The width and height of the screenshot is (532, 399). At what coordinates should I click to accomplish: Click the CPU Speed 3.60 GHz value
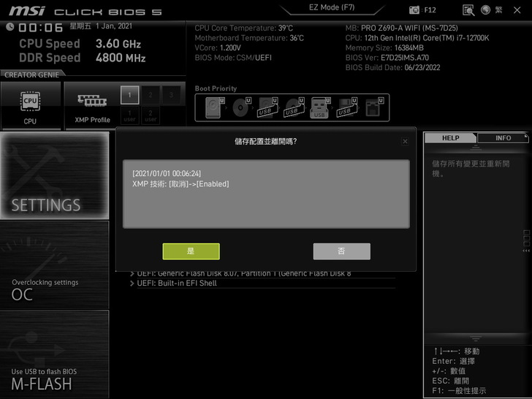(118, 44)
